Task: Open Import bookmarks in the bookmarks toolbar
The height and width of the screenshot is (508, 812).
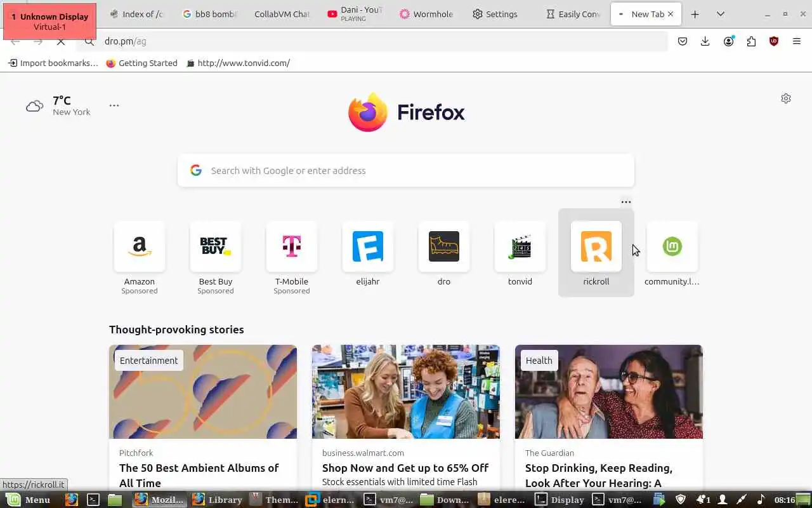Action: [53, 63]
